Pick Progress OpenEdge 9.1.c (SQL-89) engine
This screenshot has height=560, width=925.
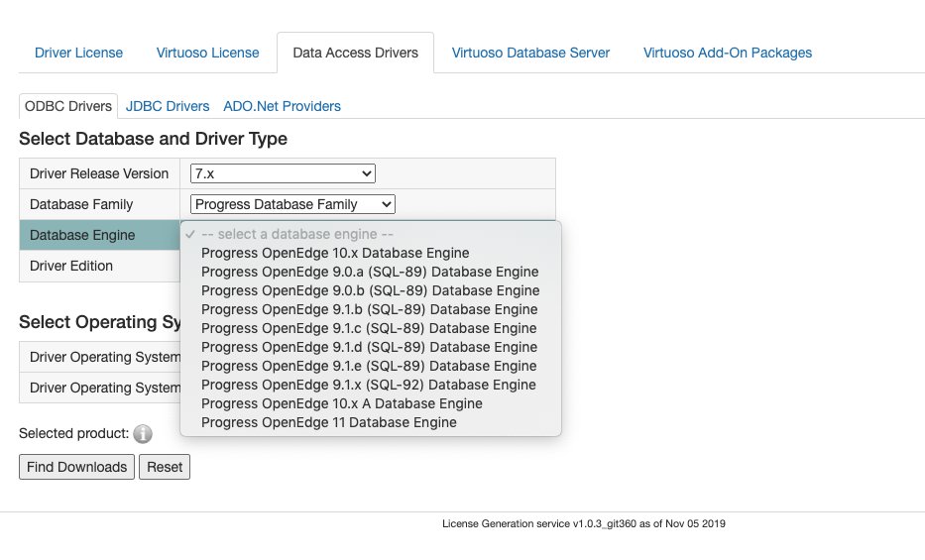point(371,328)
